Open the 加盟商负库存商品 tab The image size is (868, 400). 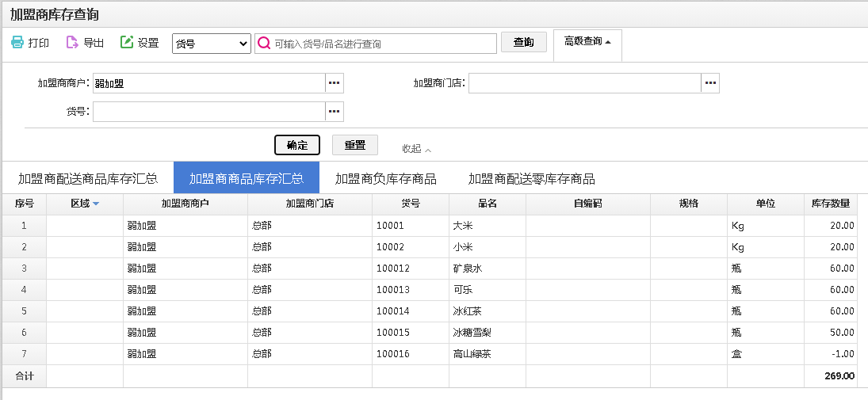coord(386,179)
